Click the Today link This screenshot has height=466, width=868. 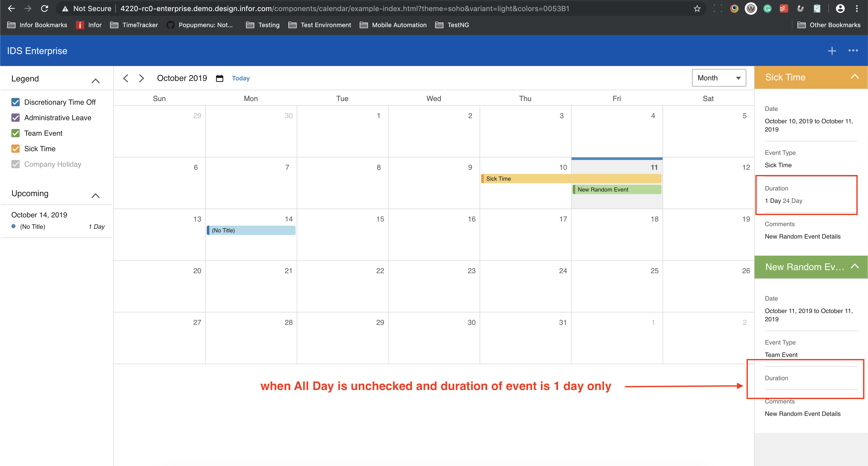pyautogui.click(x=241, y=78)
